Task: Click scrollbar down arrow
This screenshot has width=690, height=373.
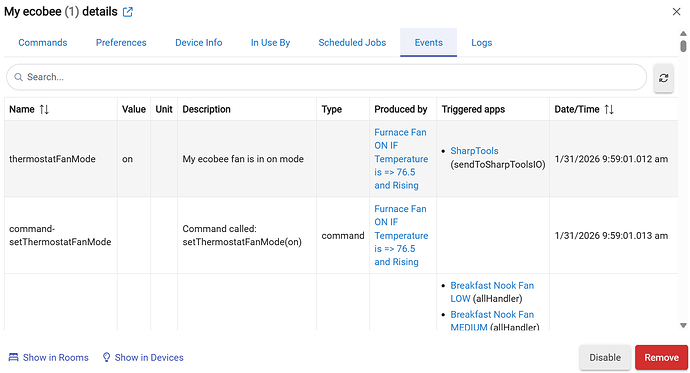Action: (683, 325)
